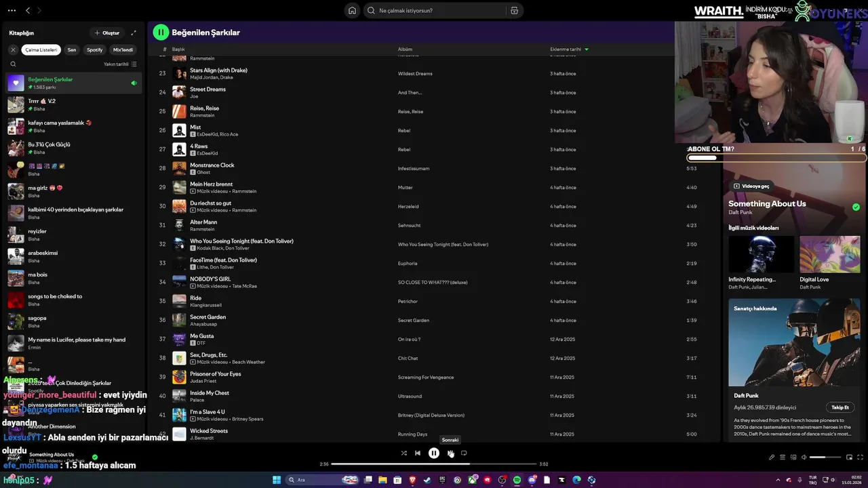Open Spotify from the Windows taskbar
Image resolution: width=868 pixels, height=488 pixels.
click(517, 480)
